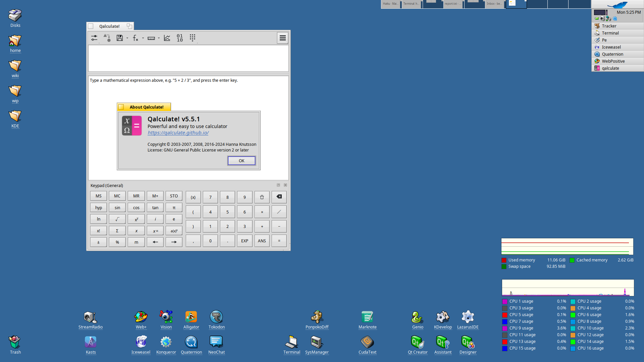Toggle floating of the Keypad panel
The width and height of the screenshot is (644, 362).
(278, 185)
